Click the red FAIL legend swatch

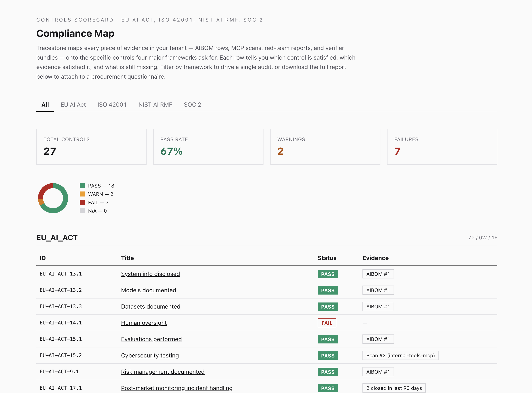pos(82,202)
